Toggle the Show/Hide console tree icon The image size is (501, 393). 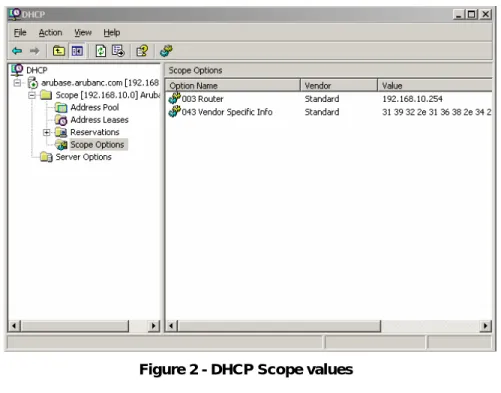tap(77, 51)
